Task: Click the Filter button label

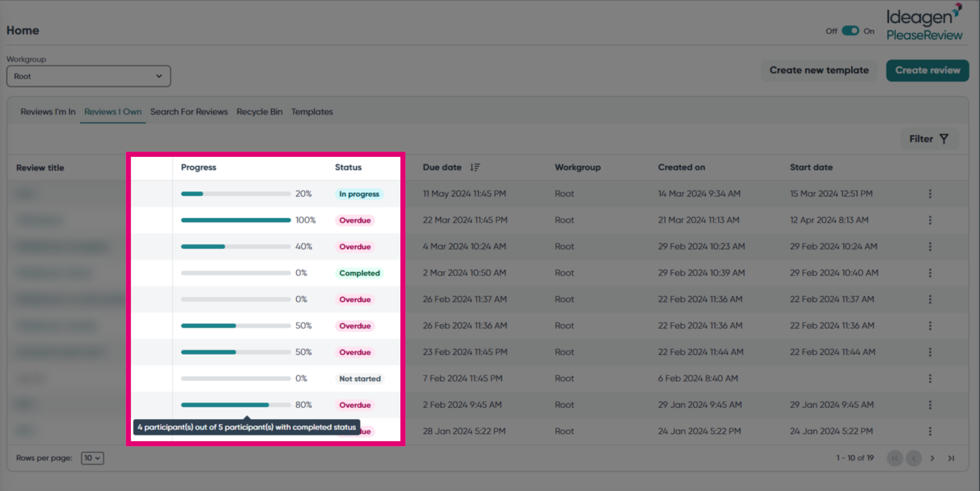Action: point(921,139)
